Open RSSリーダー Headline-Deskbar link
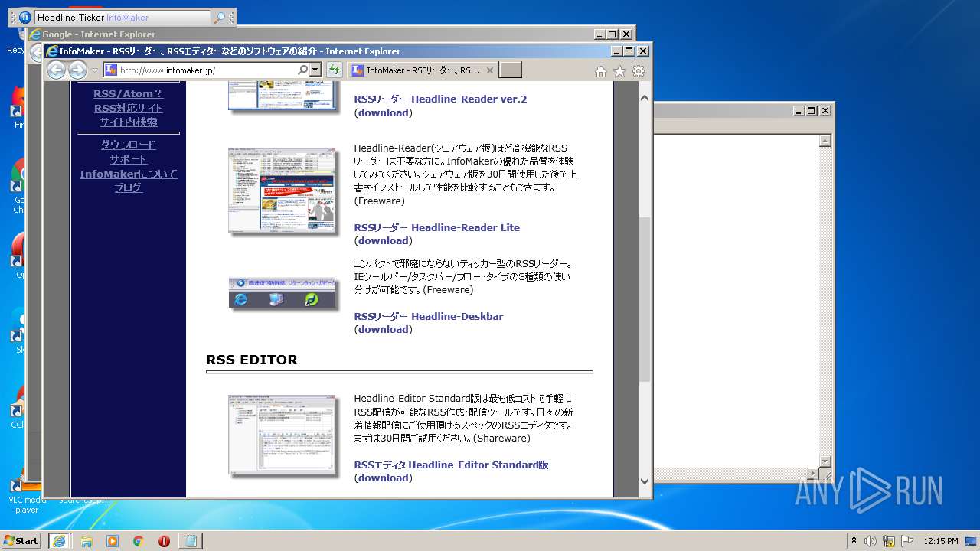980x551 pixels. tap(429, 316)
